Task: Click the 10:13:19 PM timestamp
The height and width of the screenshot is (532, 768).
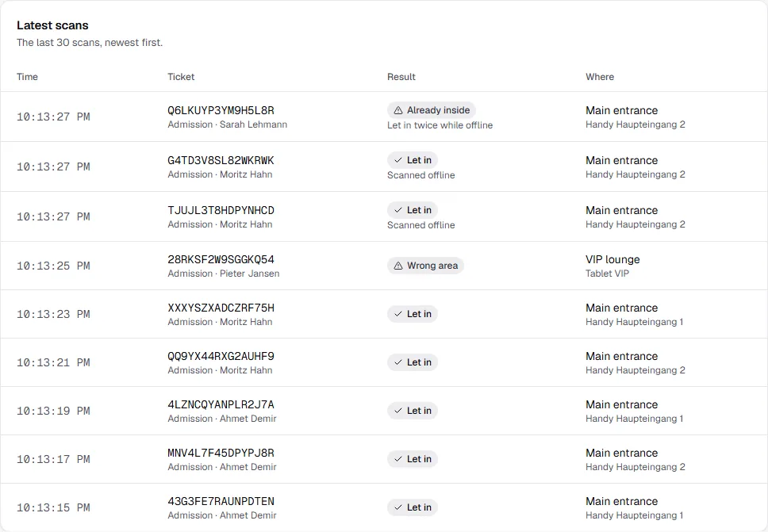Action: (x=53, y=411)
